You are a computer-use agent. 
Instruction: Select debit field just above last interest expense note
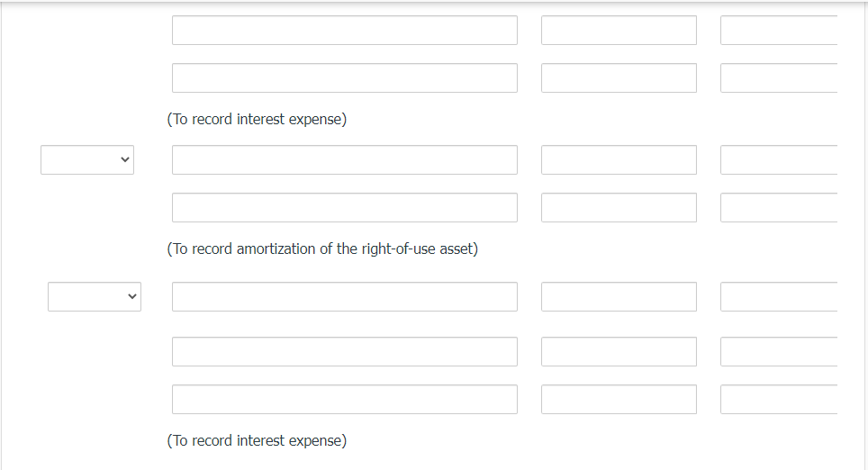click(619, 400)
